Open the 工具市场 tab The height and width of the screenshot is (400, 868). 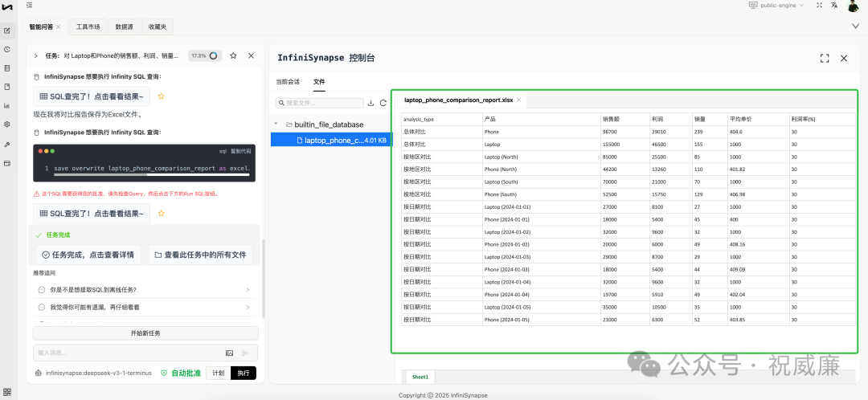click(x=88, y=27)
